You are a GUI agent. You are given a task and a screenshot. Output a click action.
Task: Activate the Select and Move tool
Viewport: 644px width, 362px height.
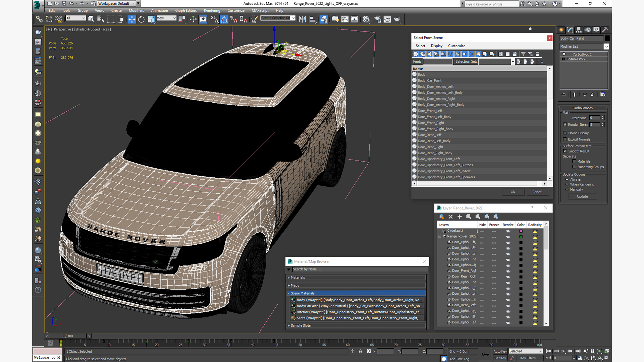[x=131, y=19]
